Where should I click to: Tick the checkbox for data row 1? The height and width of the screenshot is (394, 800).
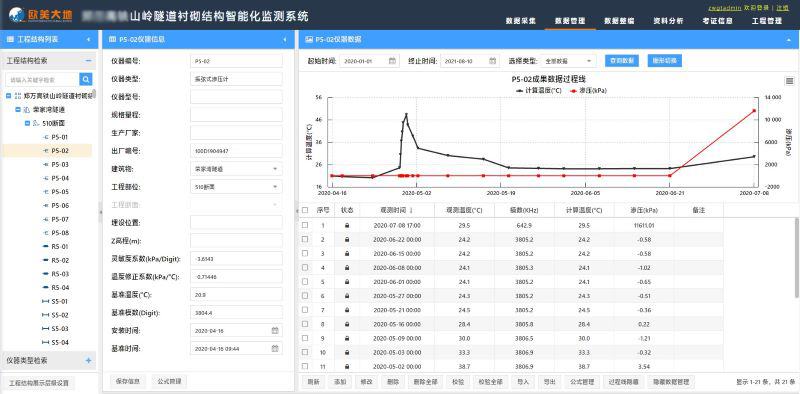point(305,225)
